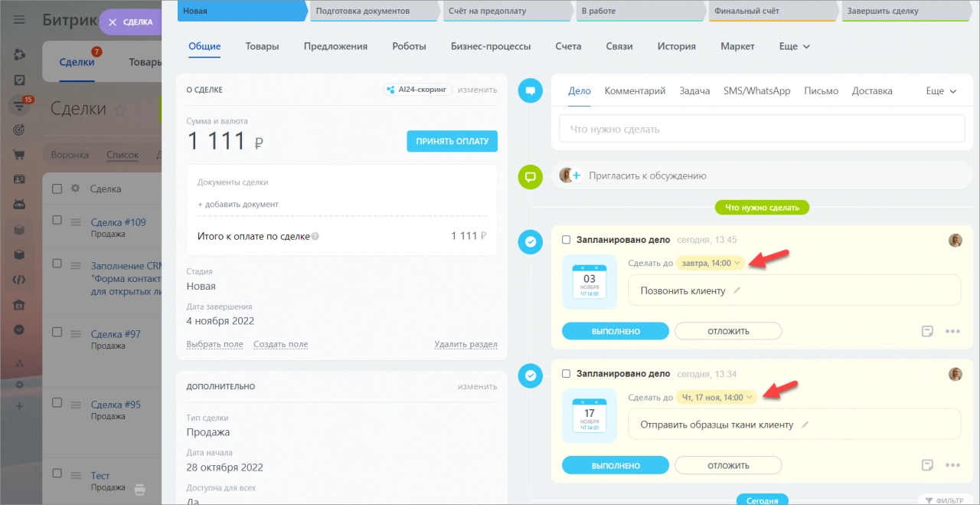
Task: Click the shopping cart icon in sidebar
Action: pos(19,155)
